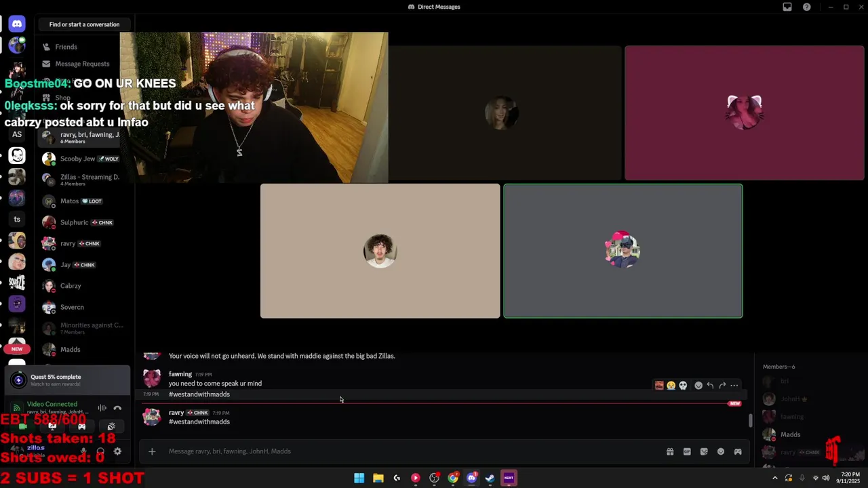
Task: Toggle noise suppression waveform icon
Action: pyautogui.click(x=102, y=408)
